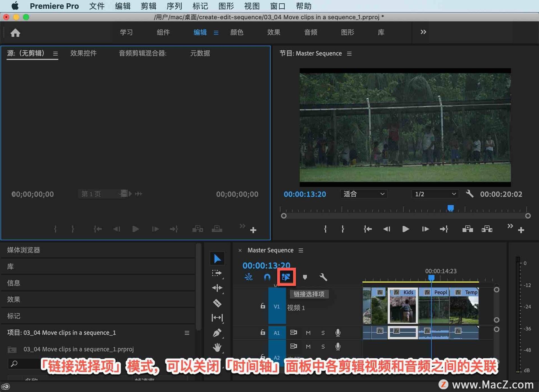Disable Linked Selection mode
The image size is (539, 392).
286,277
